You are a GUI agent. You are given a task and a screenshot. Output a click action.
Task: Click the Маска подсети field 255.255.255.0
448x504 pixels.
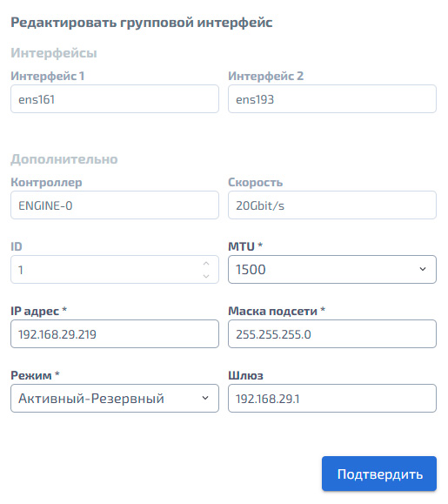(332, 334)
